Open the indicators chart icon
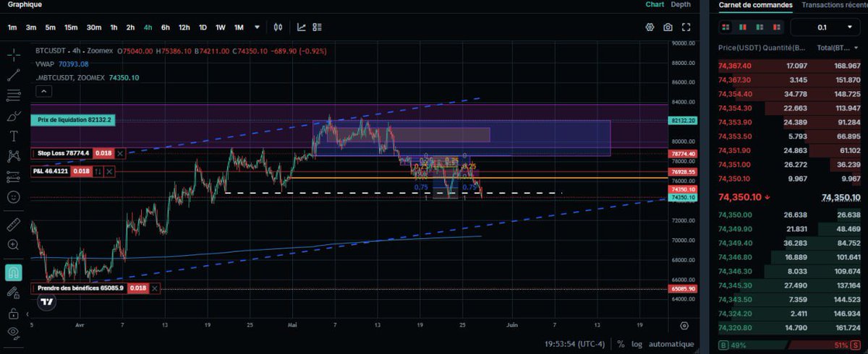This screenshot has height=354, width=868. pos(301,27)
